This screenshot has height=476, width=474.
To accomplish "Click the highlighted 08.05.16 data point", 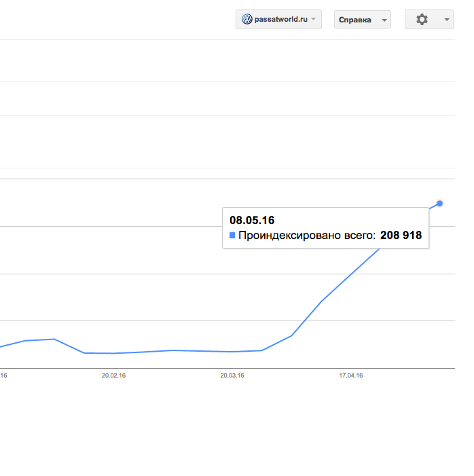I will 439,204.
